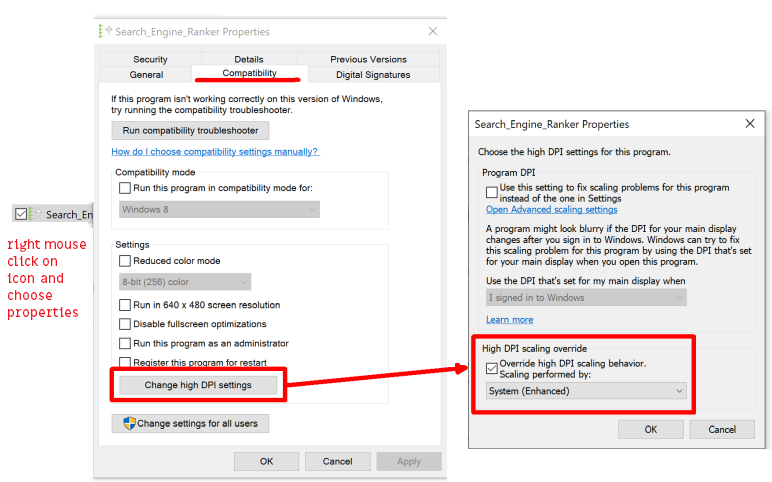The image size is (772, 482).
Task: Click the shield icon on Change settings for all users
Action: coord(129,423)
